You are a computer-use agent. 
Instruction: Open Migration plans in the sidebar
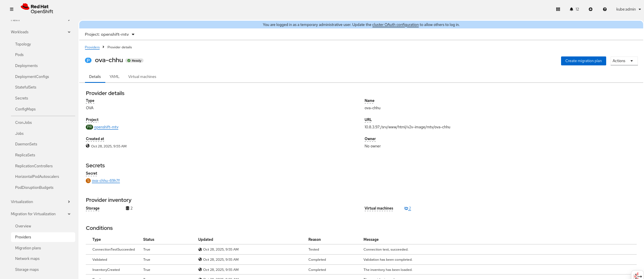[28, 248]
